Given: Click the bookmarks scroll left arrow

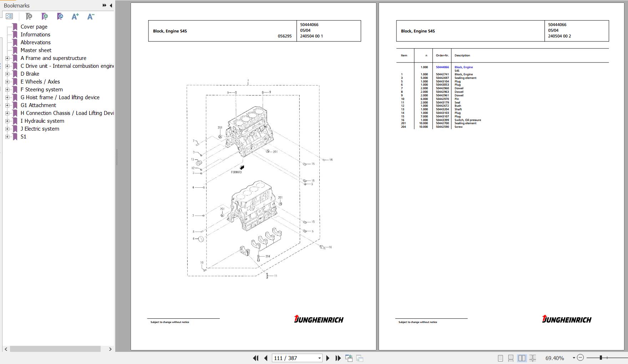Looking at the screenshot, I should [x=6, y=349].
